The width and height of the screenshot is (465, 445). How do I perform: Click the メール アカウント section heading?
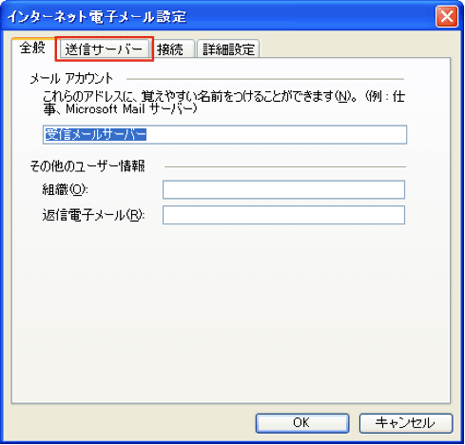point(72,79)
